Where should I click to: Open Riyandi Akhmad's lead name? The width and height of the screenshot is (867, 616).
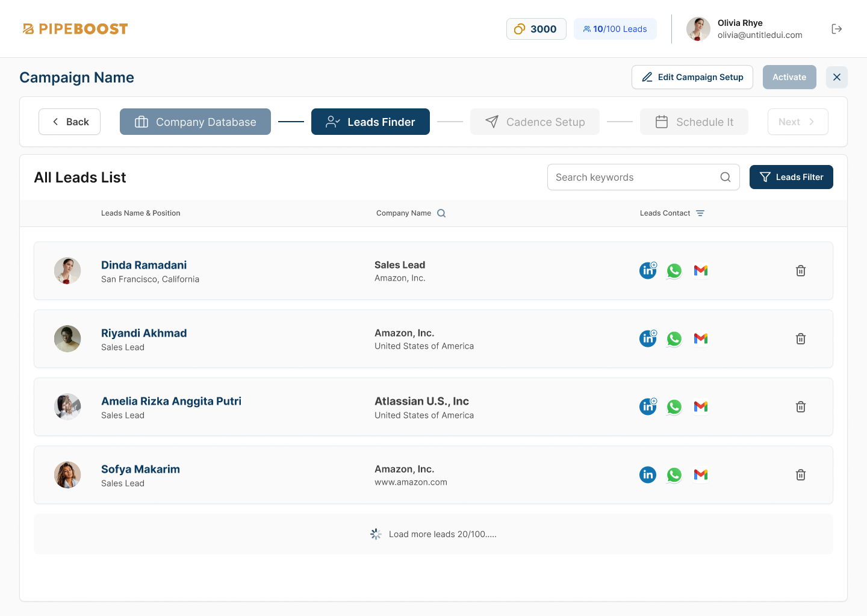pos(144,333)
